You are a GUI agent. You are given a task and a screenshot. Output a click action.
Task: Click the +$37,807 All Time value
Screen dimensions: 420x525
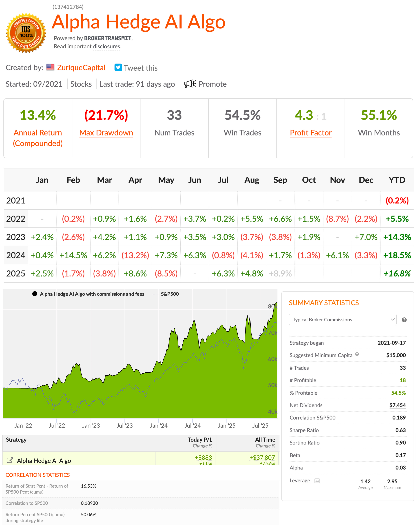point(262,458)
